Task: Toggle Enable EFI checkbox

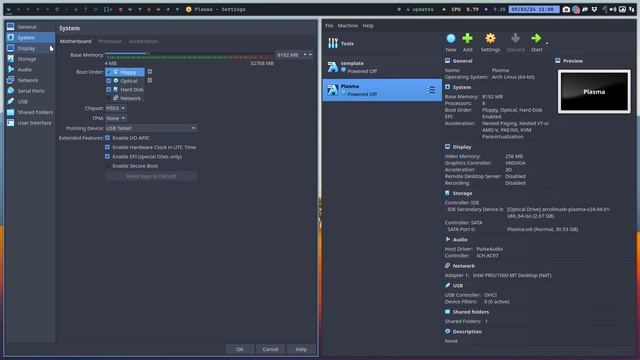Action: [x=107, y=157]
